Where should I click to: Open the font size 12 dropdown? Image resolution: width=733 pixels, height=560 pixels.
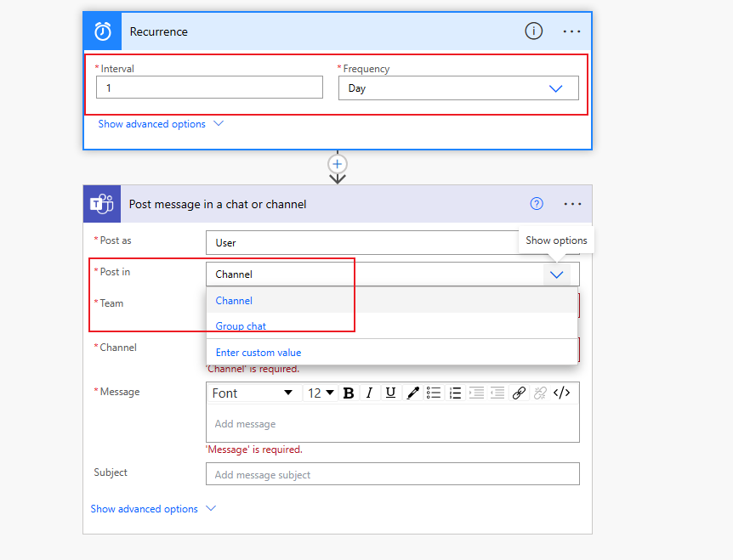[x=321, y=393]
